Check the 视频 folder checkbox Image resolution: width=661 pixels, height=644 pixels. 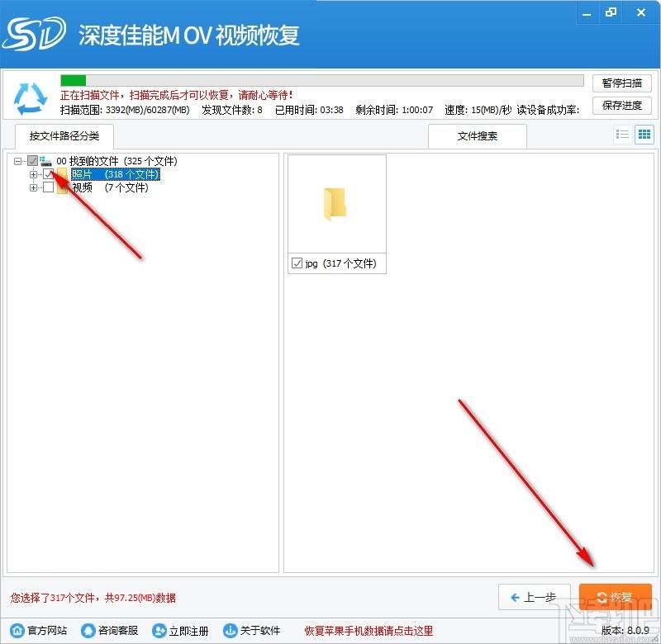(x=48, y=187)
